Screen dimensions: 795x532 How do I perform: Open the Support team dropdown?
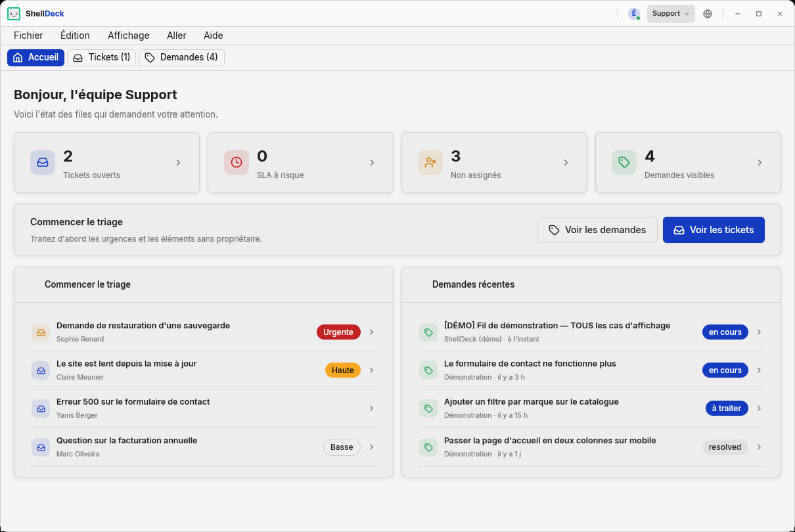click(671, 14)
